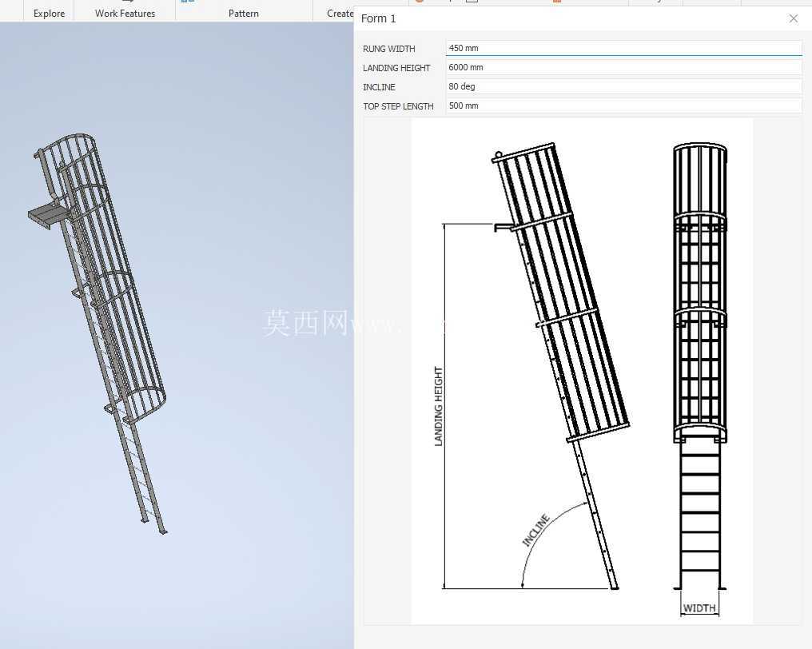Click the Form 1 title text
Screen dimensions: 812x649
coord(379,18)
